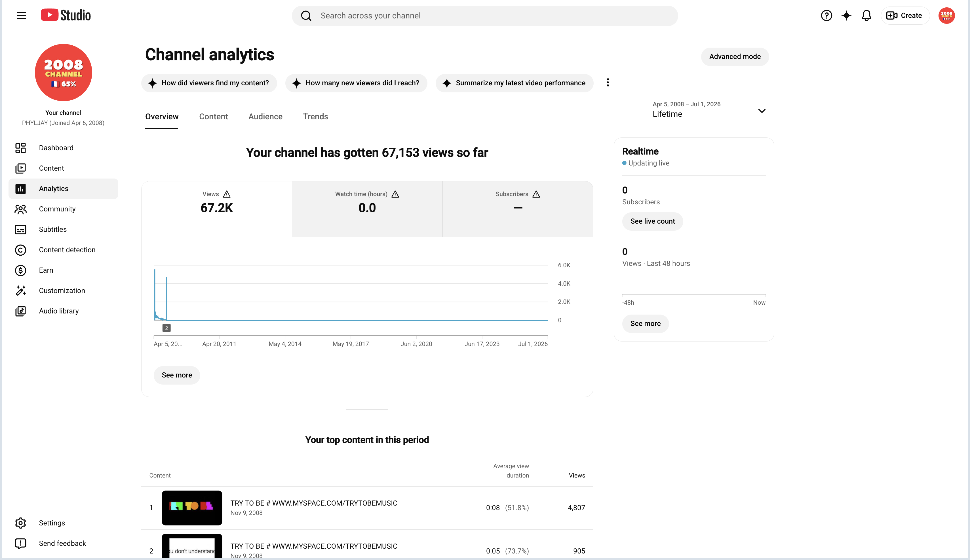Image resolution: width=970 pixels, height=560 pixels.
Task: Click the Settings gear icon
Action: (x=20, y=523)
